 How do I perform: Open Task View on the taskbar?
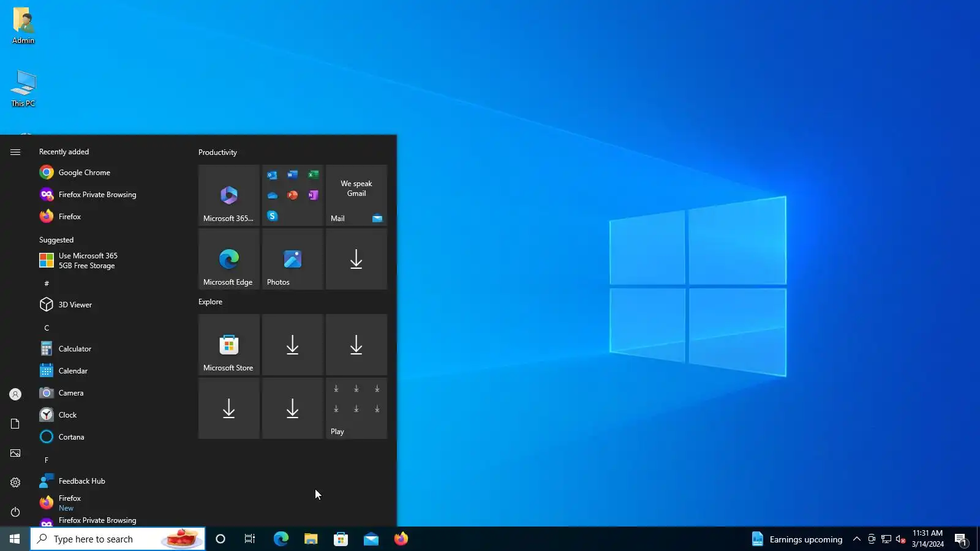pyautogui.click(x=250, y=539)
